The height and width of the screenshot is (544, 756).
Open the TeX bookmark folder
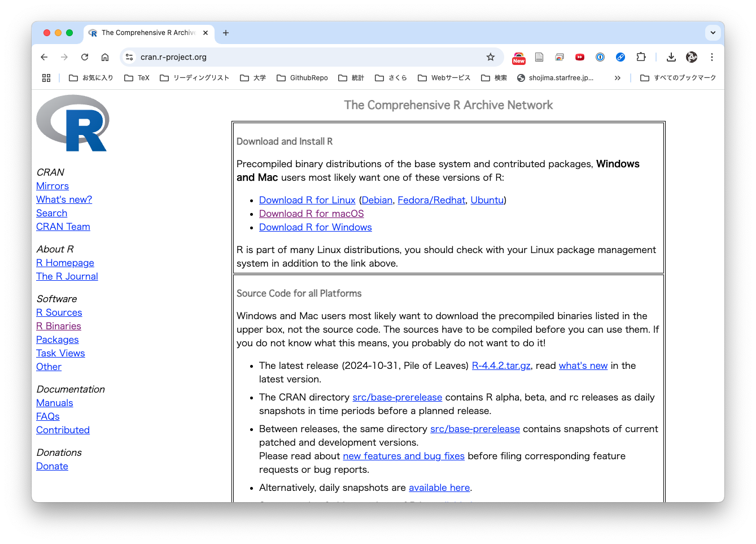pyautogui.click(x=137, y=78)
